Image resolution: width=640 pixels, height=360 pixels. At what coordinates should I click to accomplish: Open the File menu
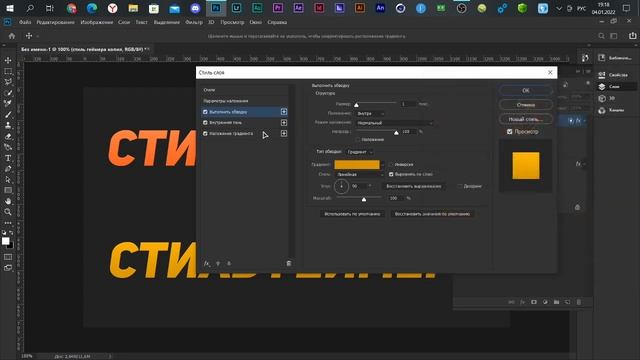pos(25,22)
